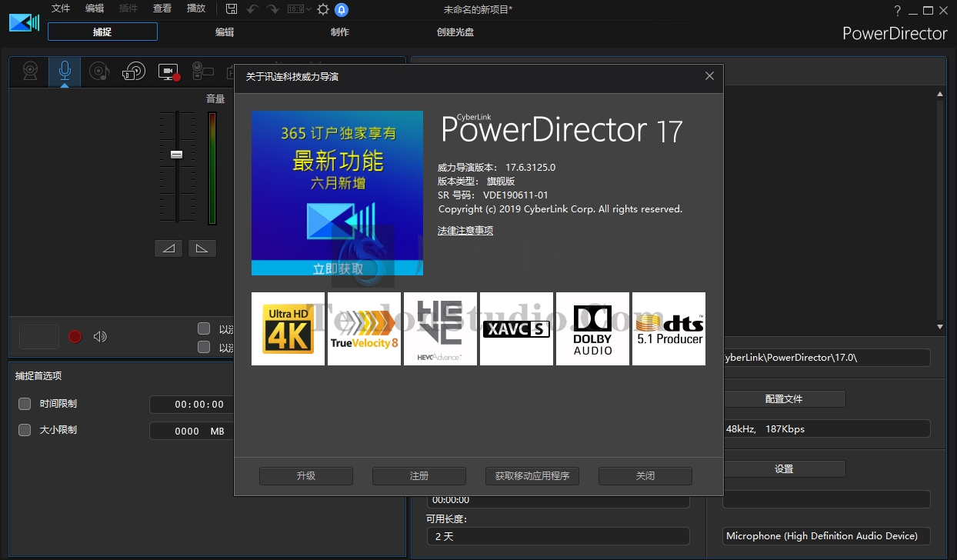The image size is (957, 560).
Task: Click the 365 subscription promo banner
Action: point(337,193)
